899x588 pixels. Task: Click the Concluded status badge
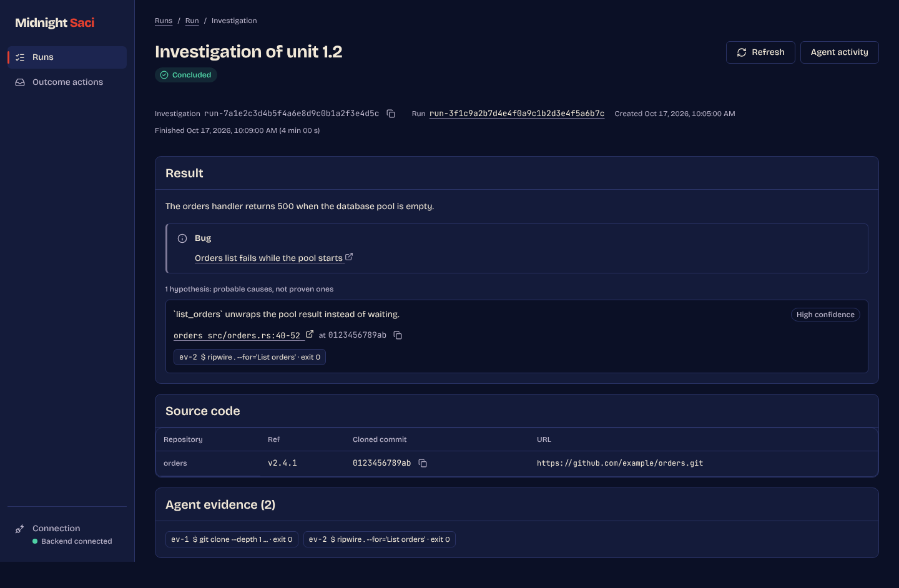[186, 75]
